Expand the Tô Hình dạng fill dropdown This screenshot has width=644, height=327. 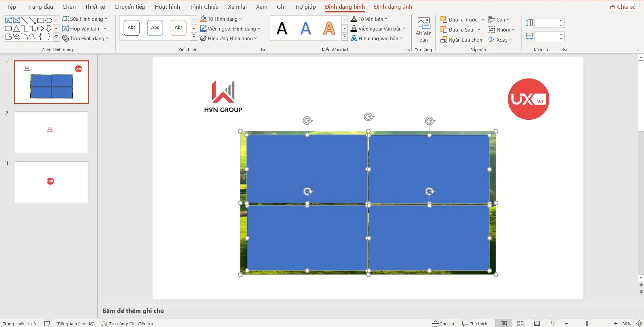[x=240, y=19]
